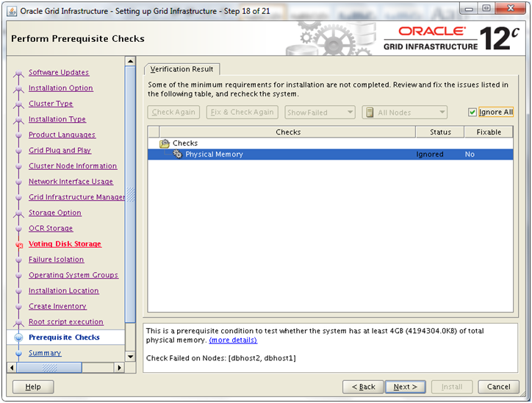Image resolution: width=532 pixels, height=403 pixels.
Task: Click the Fix & Check Again button
Action: (242, 113)
